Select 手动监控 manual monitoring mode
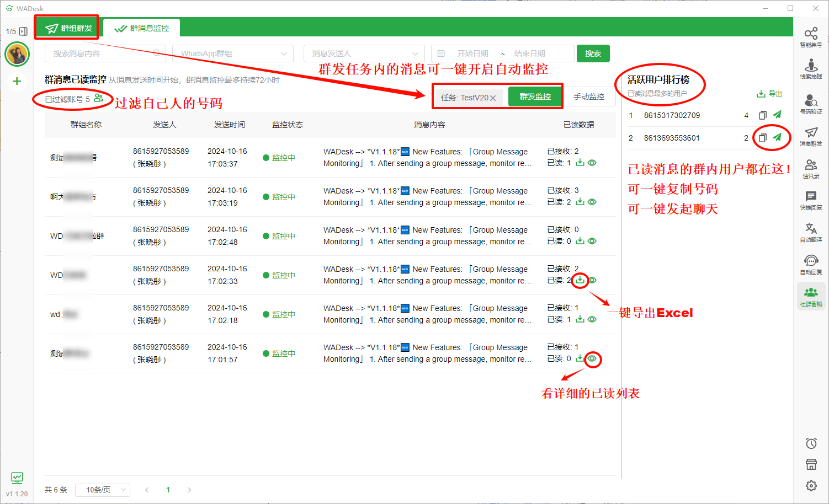This screenshot has height=504, width=829. (x=589, y=96)
